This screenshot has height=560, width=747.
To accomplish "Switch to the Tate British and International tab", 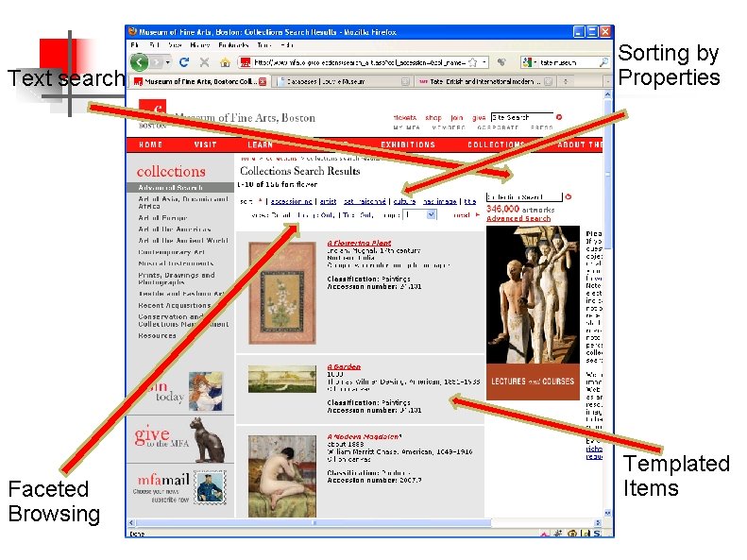I will [x=485, y=81].
